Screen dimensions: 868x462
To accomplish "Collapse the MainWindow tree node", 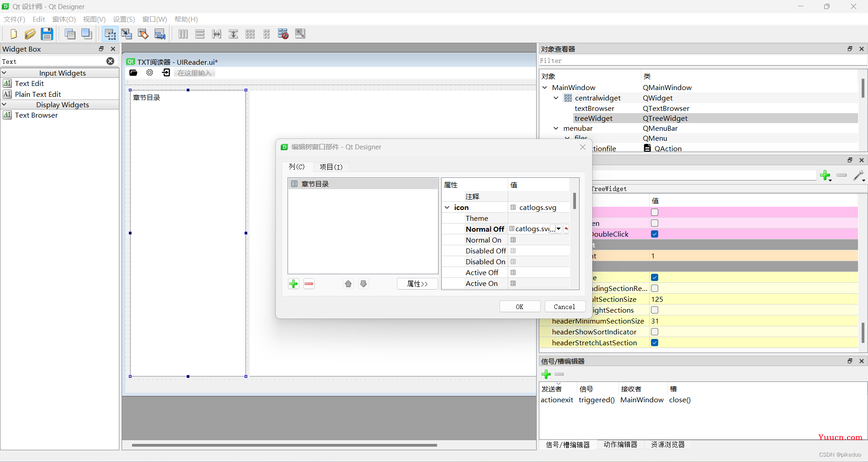I will pos(545,87).
